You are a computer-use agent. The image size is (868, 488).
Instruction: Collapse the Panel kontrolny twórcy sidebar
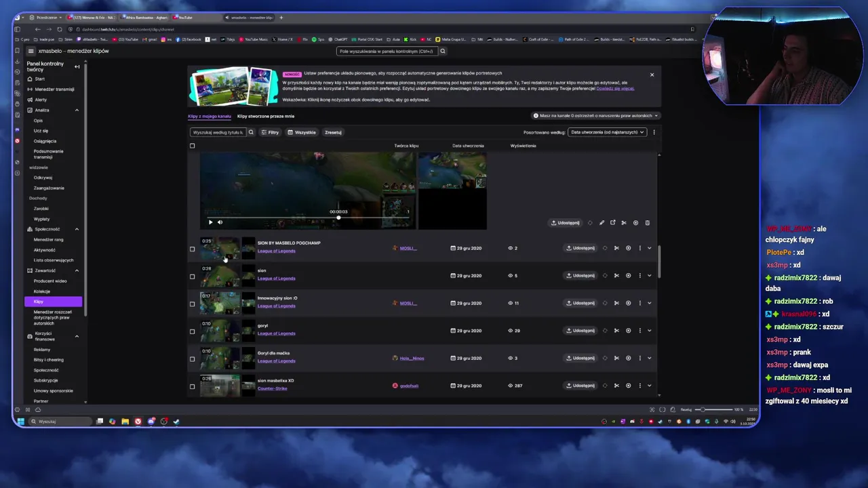[77, 66]
